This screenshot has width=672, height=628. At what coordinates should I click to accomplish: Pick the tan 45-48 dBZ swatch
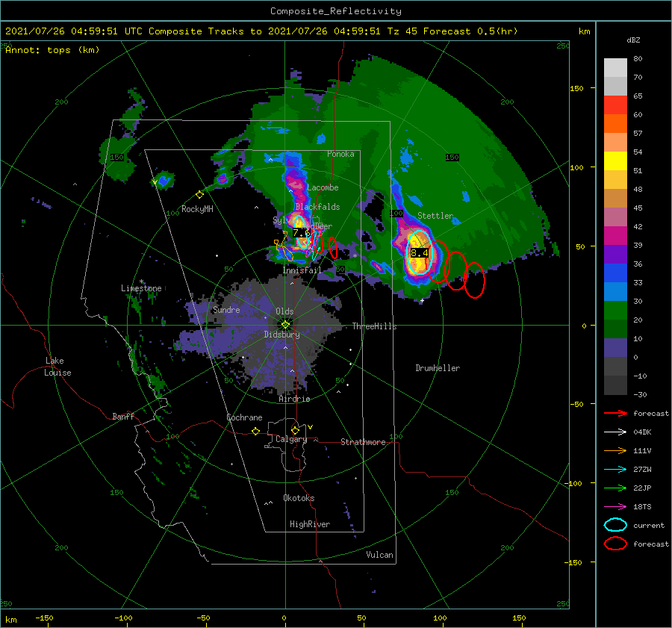[x=615, y=198]
